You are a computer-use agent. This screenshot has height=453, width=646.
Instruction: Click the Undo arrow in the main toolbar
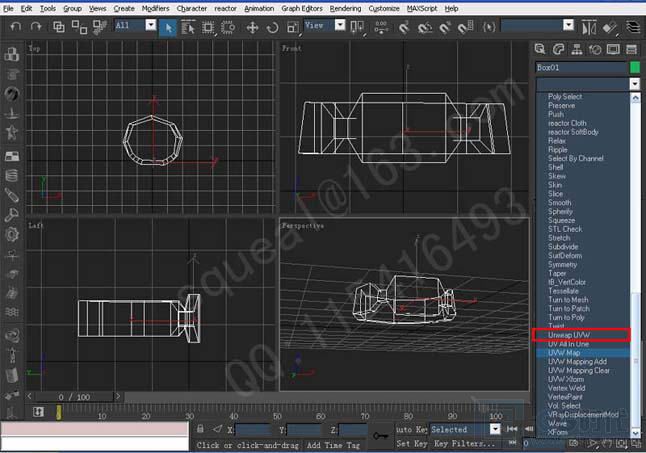pos(15,27)
